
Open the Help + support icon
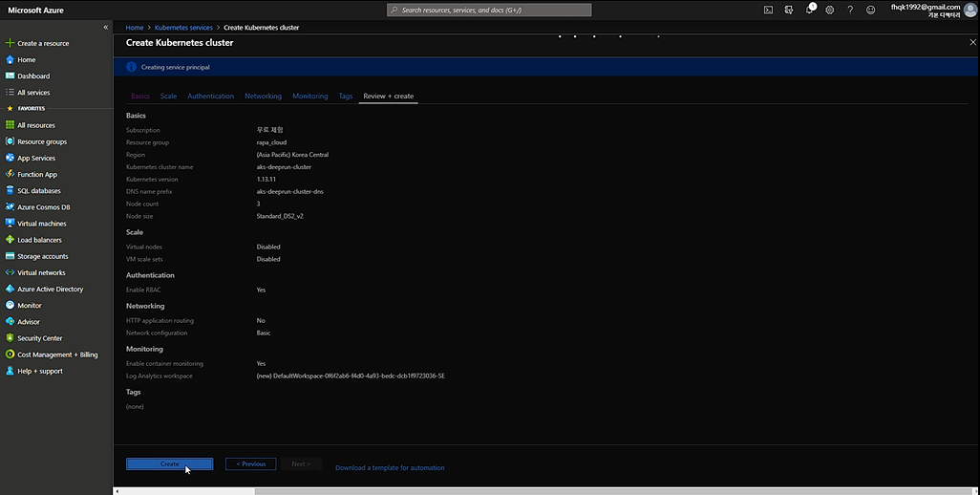[x=10, y=371]
